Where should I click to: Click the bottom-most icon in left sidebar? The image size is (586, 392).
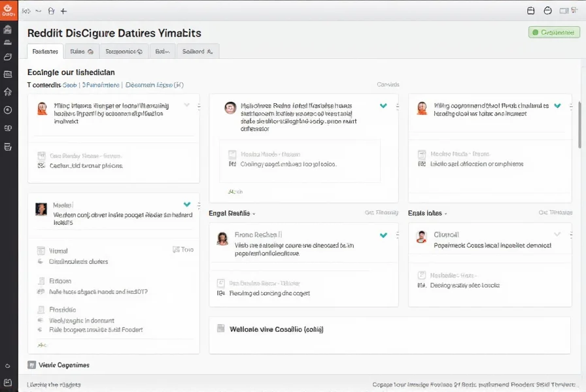[x=8, y=382]
